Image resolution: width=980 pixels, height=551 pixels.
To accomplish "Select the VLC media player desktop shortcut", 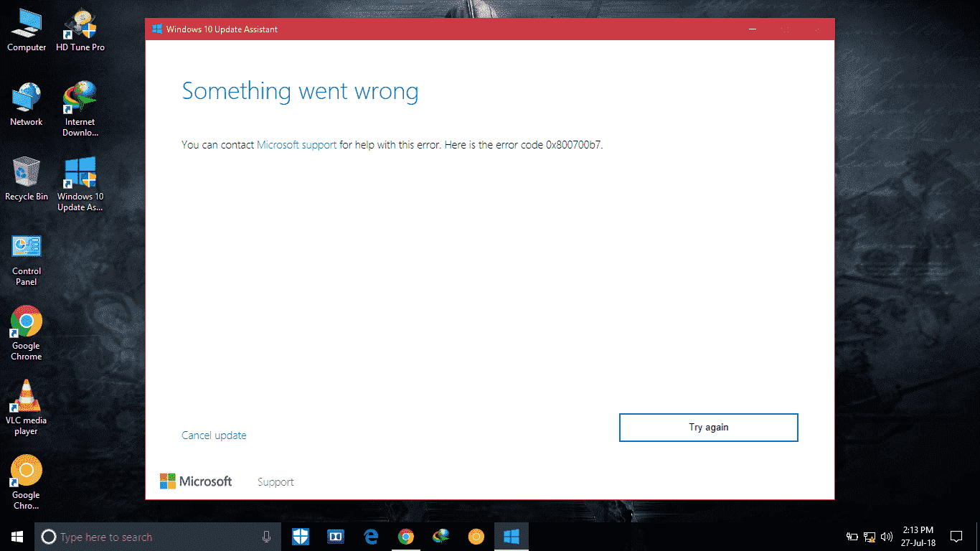I will pyautogui.click(x=27, y=408).
